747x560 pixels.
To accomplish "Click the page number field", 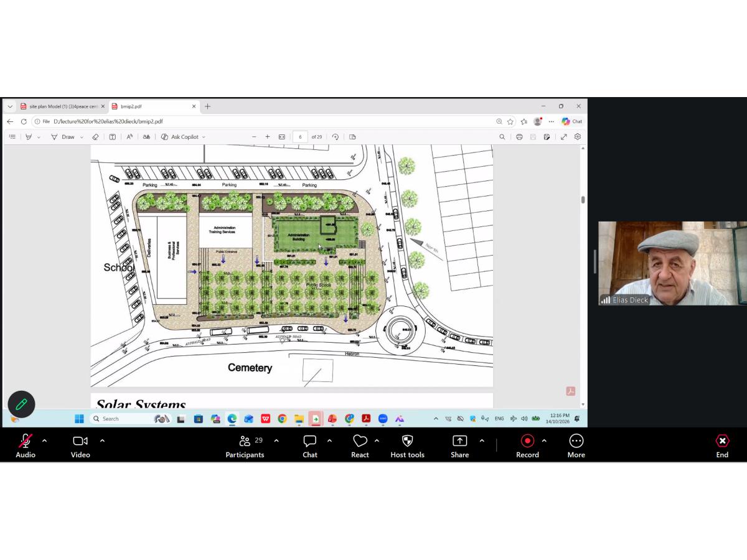I will coord(300,137).
